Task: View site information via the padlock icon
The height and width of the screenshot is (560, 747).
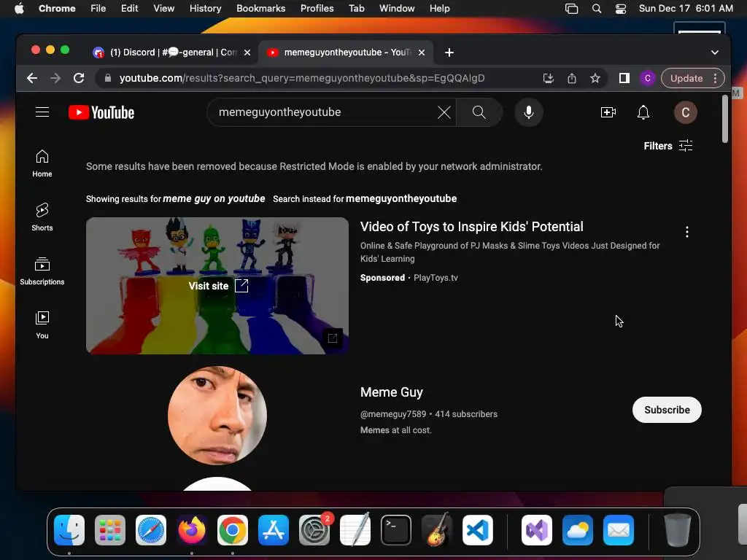Action: point(108,78)
